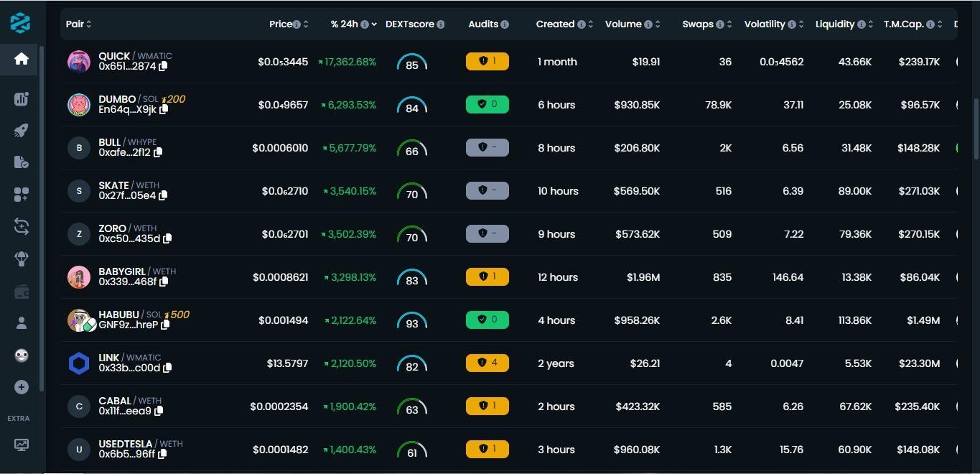The width and height of the screenshot is (980, 474).
Task: Show info for the DEXTscore column
Action: pos(440,24)
